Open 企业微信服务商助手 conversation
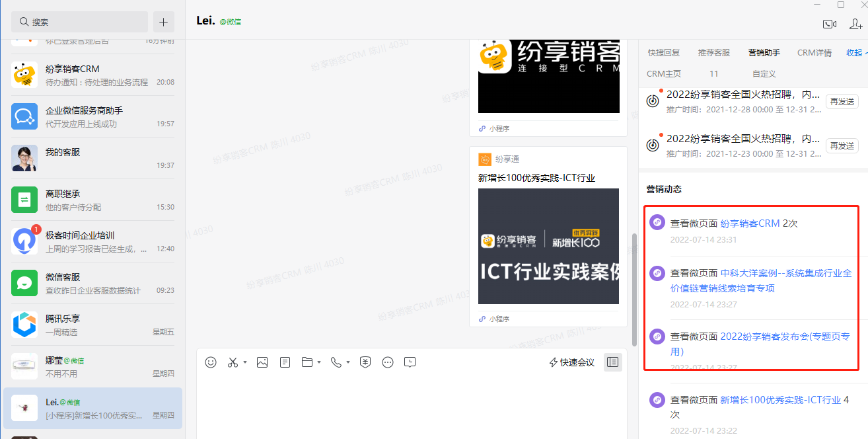Image resolution: width=868 pixels, height=439 pixels. [x=93, y=116]
